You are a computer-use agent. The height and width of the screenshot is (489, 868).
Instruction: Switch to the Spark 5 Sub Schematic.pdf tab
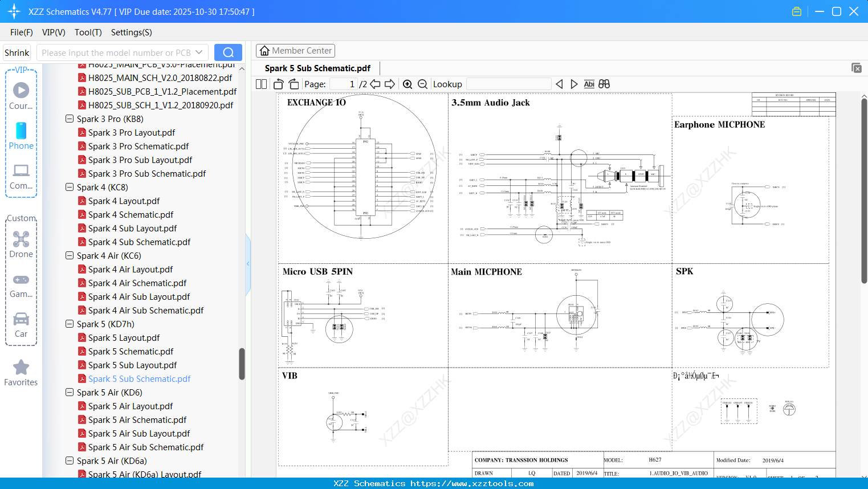click(317, 68)
